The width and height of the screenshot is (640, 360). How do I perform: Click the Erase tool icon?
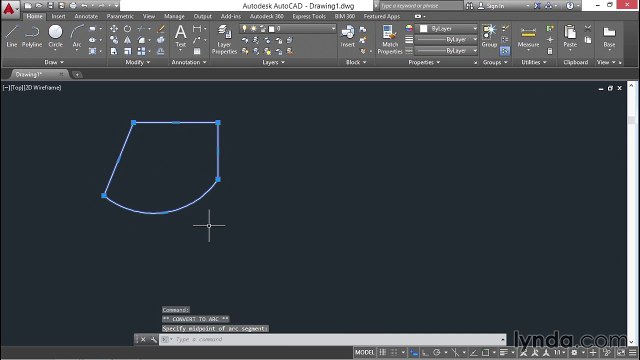pyautogui.click(x=161, y=29)
